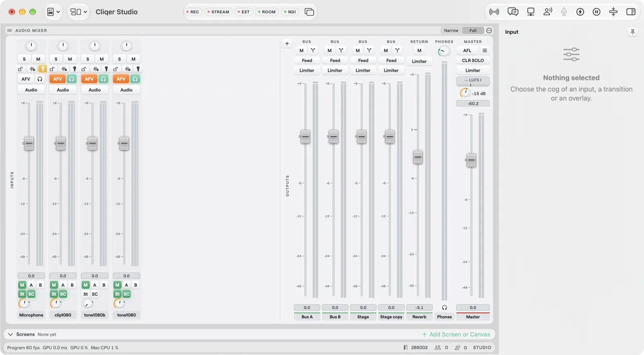644x355 pixels.
Task: Toggle bus A assignment on clip1080
Action: pyautogui.click(x=63, y=285)
